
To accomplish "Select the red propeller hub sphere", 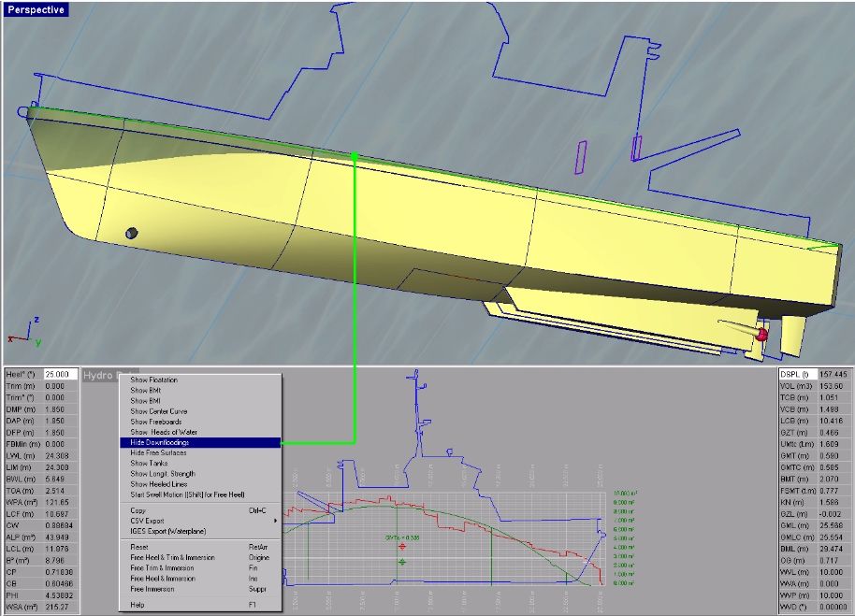I will (762, 335).
